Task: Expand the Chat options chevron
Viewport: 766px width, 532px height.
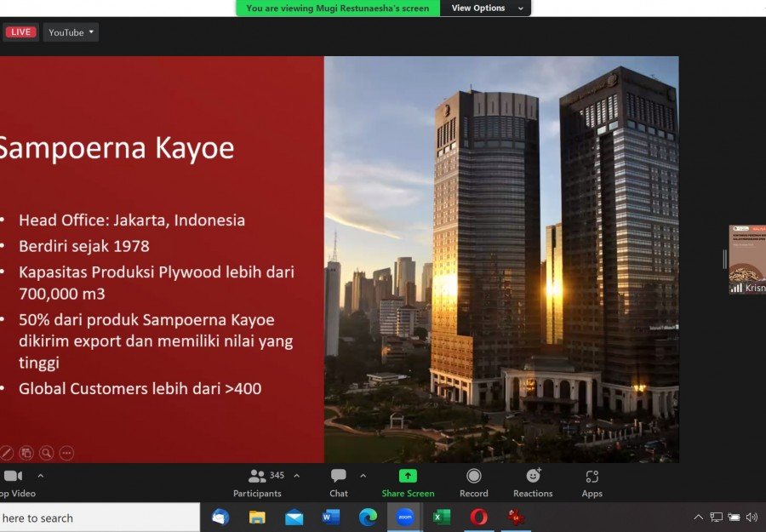Action: (x=363, y=475)
